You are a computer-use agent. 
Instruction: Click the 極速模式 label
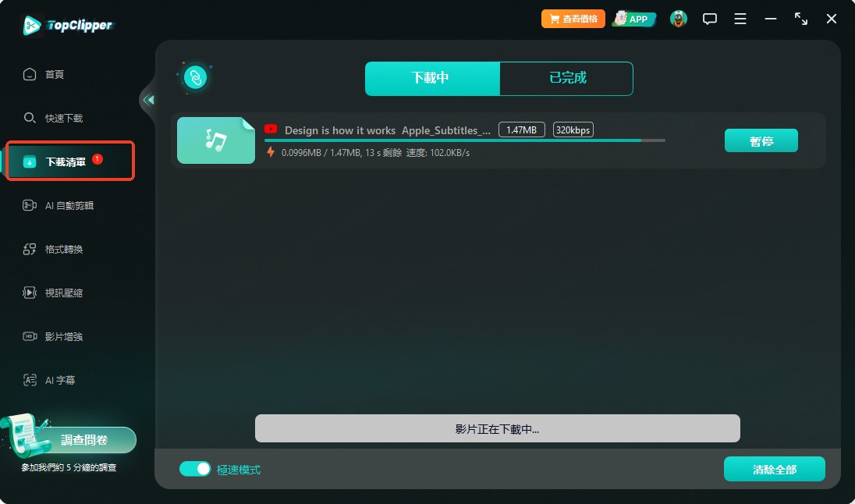[x=239, y=469]
